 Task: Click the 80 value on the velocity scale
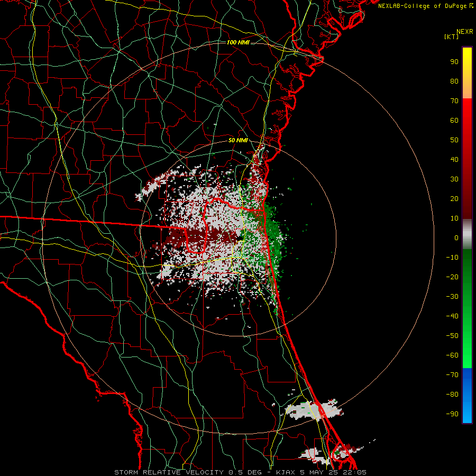pyautogui.click(x=454, y=81)
